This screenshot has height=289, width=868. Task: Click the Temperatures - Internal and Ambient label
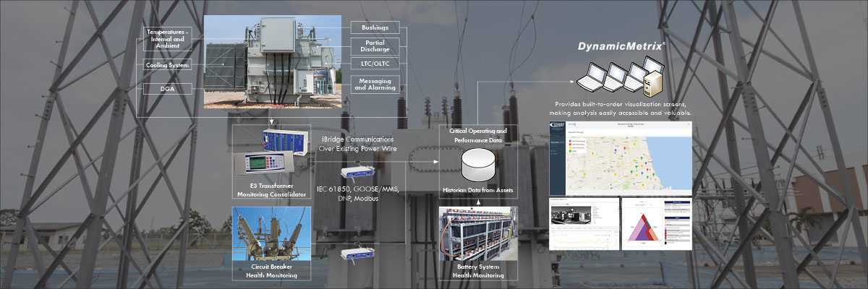(169, 39)
